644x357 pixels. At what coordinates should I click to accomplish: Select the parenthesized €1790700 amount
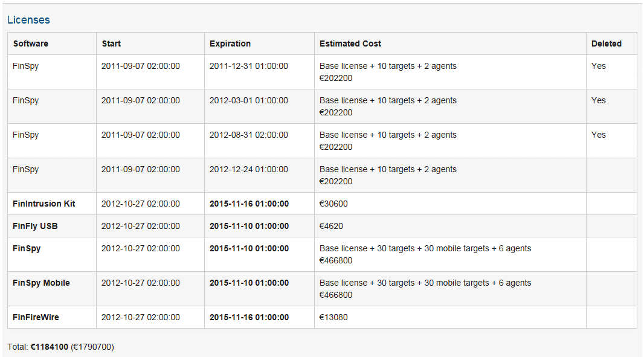coord(92,347)
